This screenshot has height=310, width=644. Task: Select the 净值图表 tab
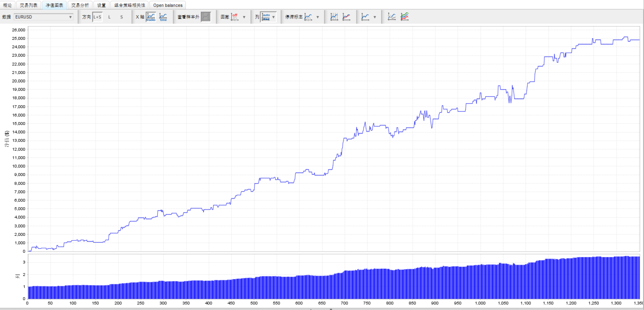(x=54, y=5)
